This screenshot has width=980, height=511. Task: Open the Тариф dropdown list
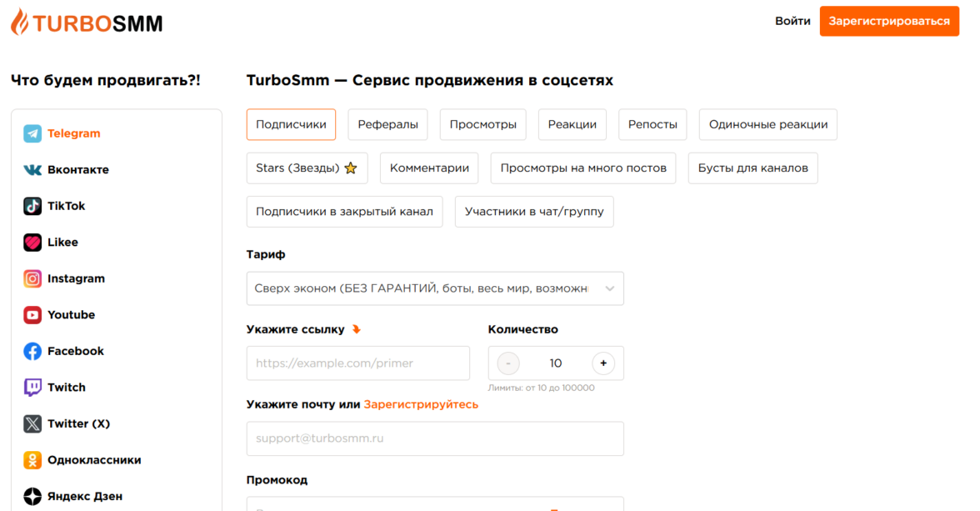pos(435,288)
